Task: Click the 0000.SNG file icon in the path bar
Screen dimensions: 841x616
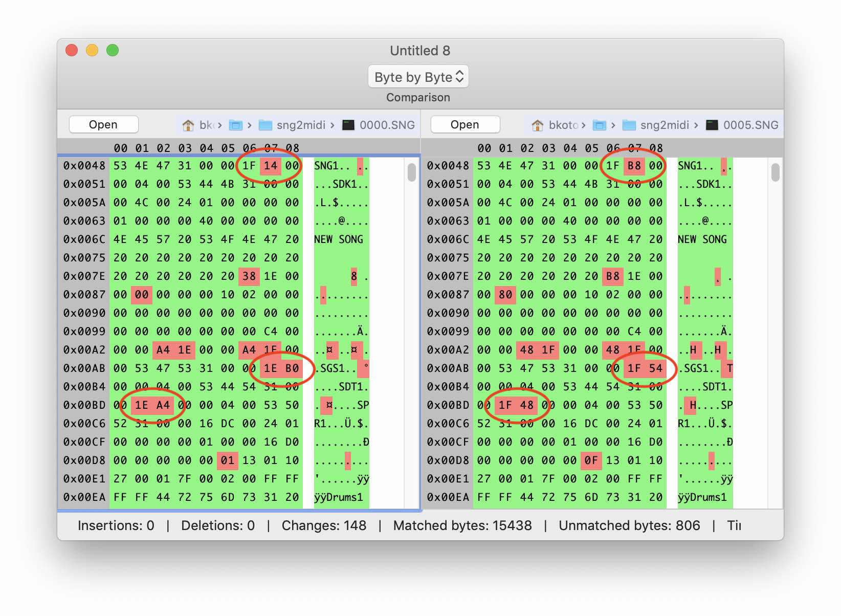Action: click(348, 125)
